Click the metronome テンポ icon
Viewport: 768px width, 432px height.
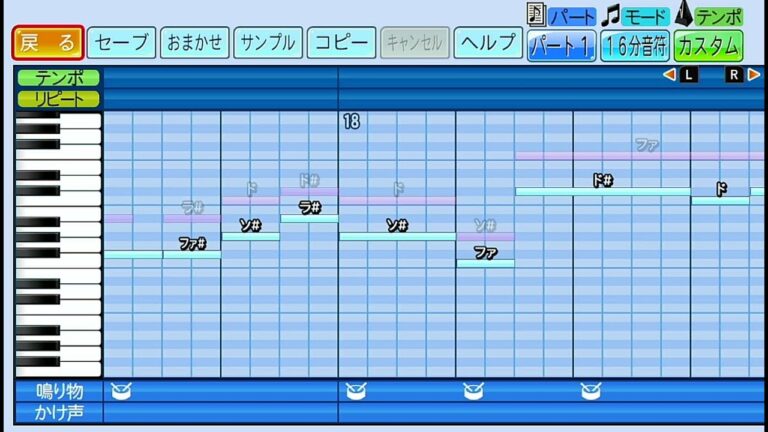click(684, 15)
